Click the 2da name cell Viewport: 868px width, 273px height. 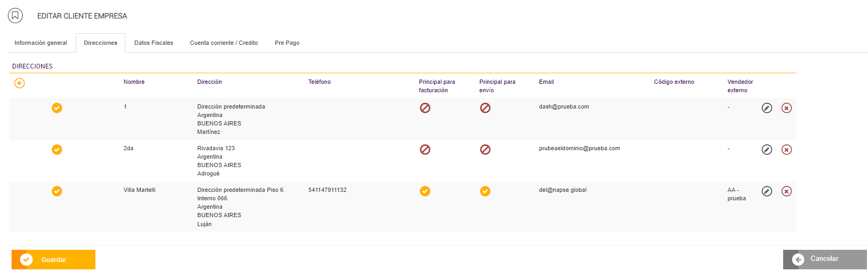pos(129,148)
